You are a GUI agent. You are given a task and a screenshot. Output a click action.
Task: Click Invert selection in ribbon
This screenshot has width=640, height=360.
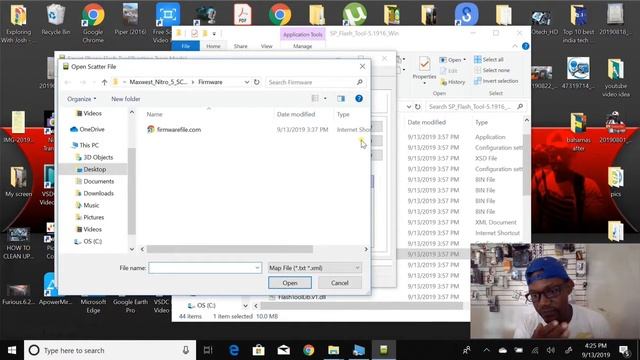496,81
